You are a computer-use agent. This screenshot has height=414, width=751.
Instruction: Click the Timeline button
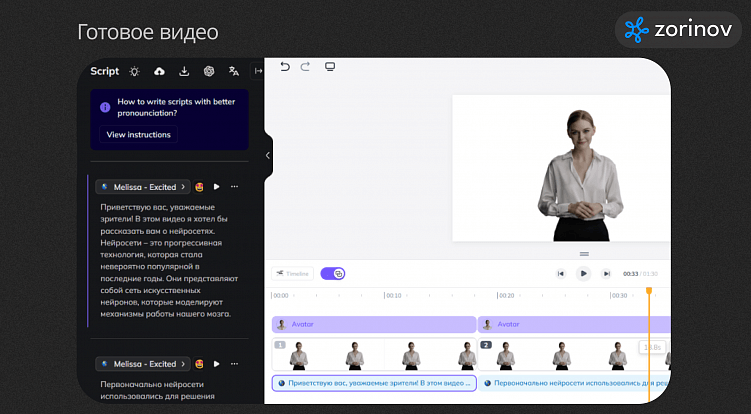click(x=293, y=274)
